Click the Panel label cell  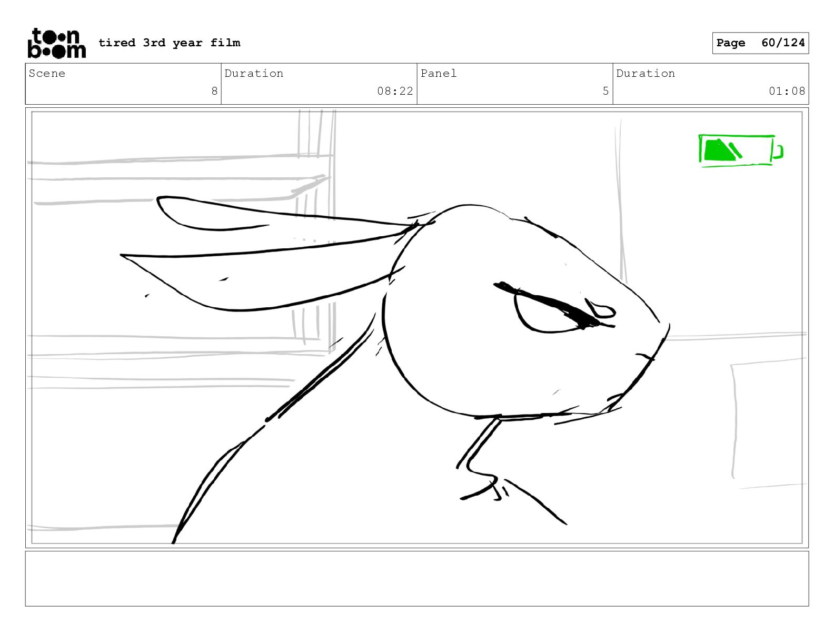[x=515, y=84]
